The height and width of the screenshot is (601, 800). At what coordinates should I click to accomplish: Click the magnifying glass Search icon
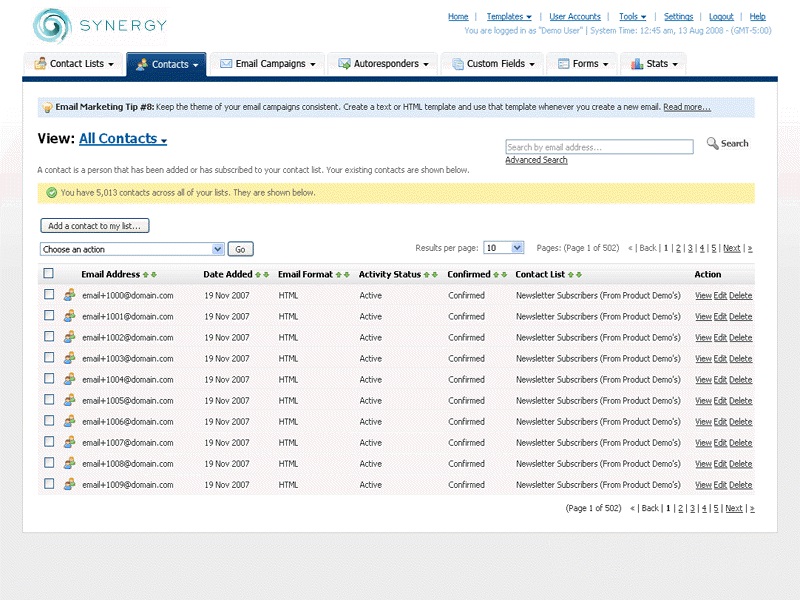pos(712,144)
